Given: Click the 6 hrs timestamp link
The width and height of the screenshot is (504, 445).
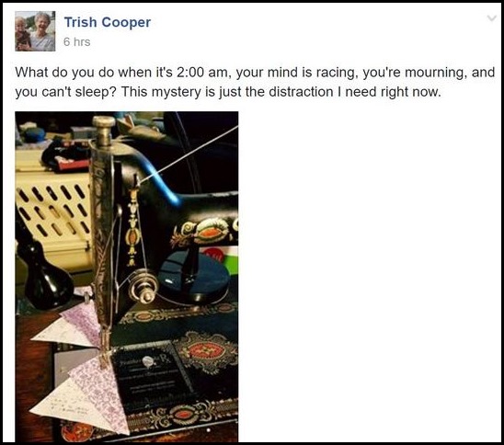Looking at the screenshot, I should (x=77, y=41).
